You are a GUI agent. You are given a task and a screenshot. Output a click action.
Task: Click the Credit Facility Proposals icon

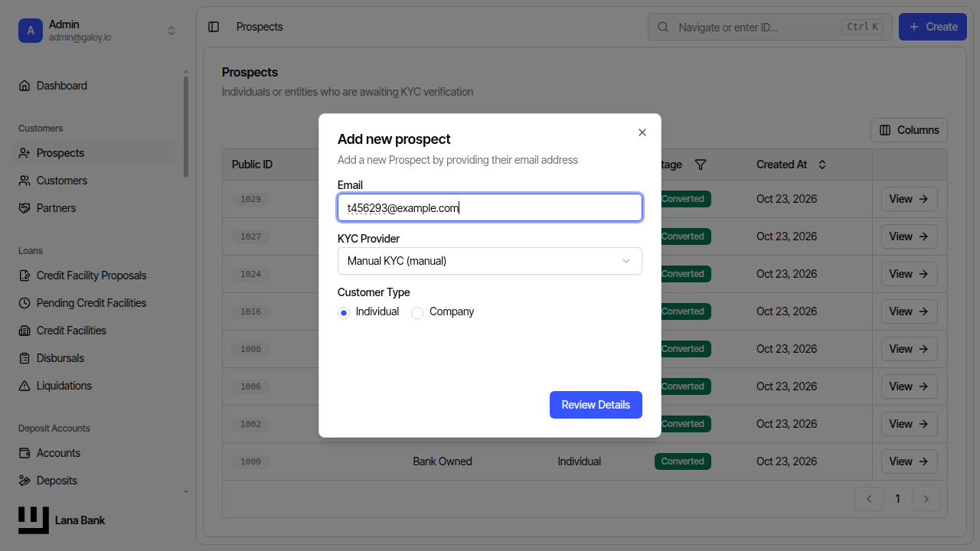pos(24,275)
